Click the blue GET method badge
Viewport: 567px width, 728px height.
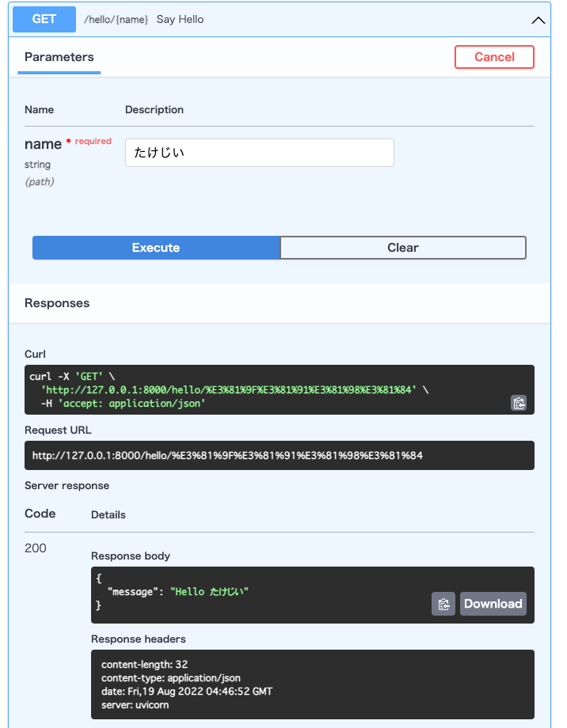[x=44, y=19]
